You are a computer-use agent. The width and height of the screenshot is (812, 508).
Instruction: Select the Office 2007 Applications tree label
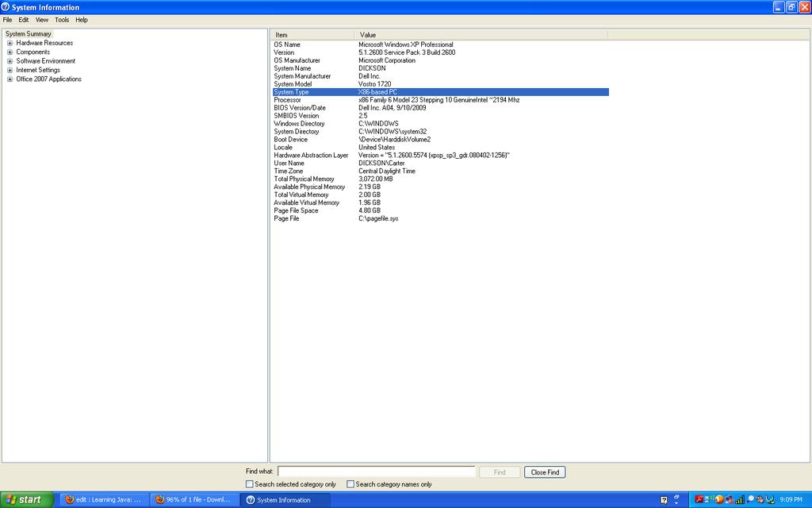pos(48,79)
